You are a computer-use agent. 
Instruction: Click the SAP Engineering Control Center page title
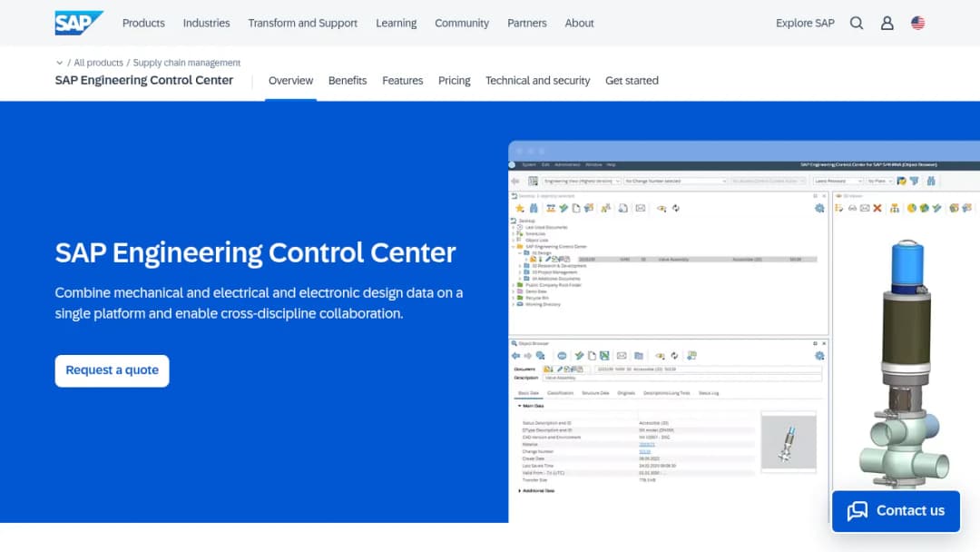(x=143, y=80)
